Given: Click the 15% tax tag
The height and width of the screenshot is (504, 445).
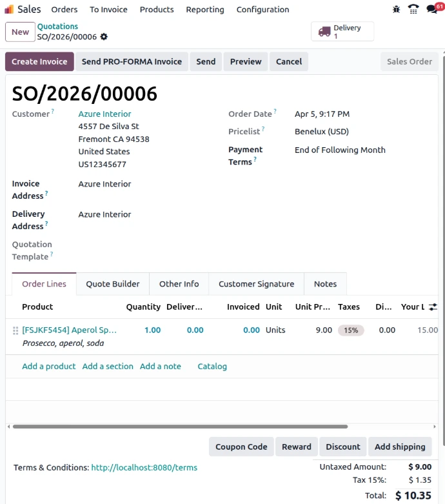Looking at the screenshot, I should (351, 330).
